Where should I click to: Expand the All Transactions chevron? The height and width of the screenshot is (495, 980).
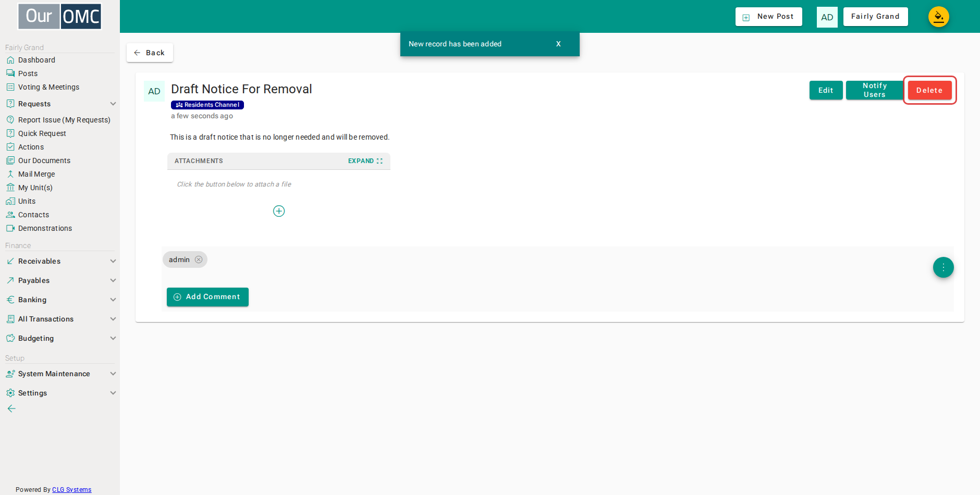[113, 319]
